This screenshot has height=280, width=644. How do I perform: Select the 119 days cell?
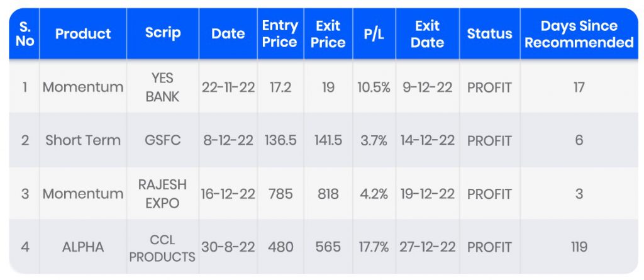tap(579, 248)
